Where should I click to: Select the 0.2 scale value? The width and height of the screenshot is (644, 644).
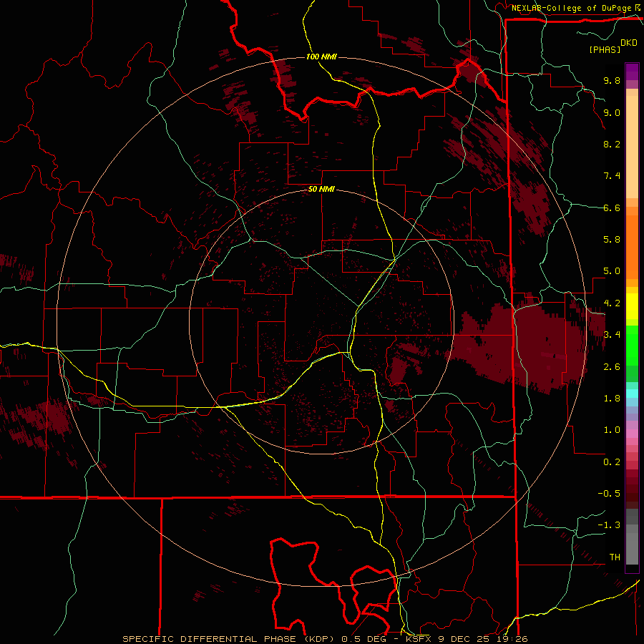[x=612, y=462]
